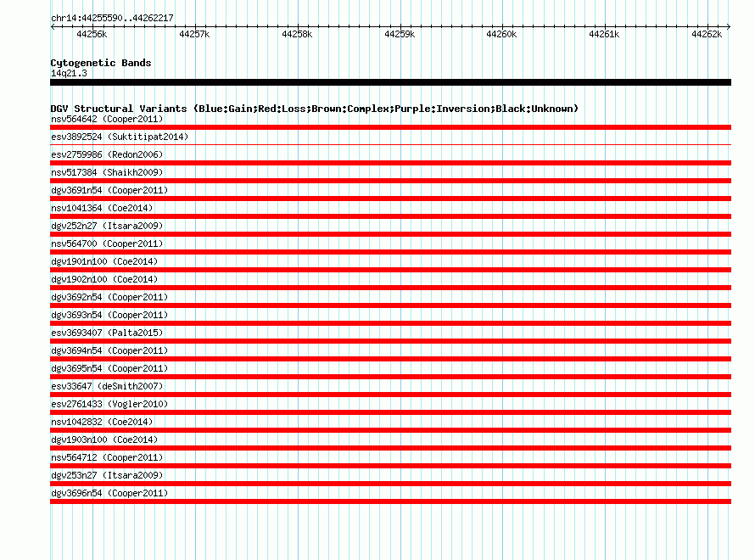Image resolution: width=755 pixels, height=560 pixels.
Task: Click the red loss bar under nsv564642
Action: [390, 127]
